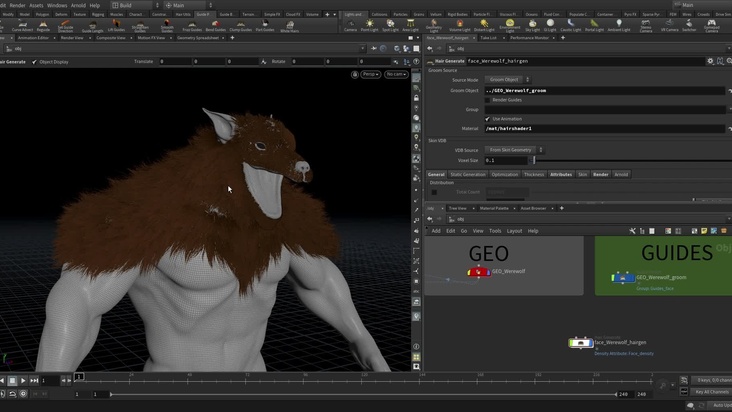
Task: Select the face_Werewolf_hairgen node
Action: [580, 343]
